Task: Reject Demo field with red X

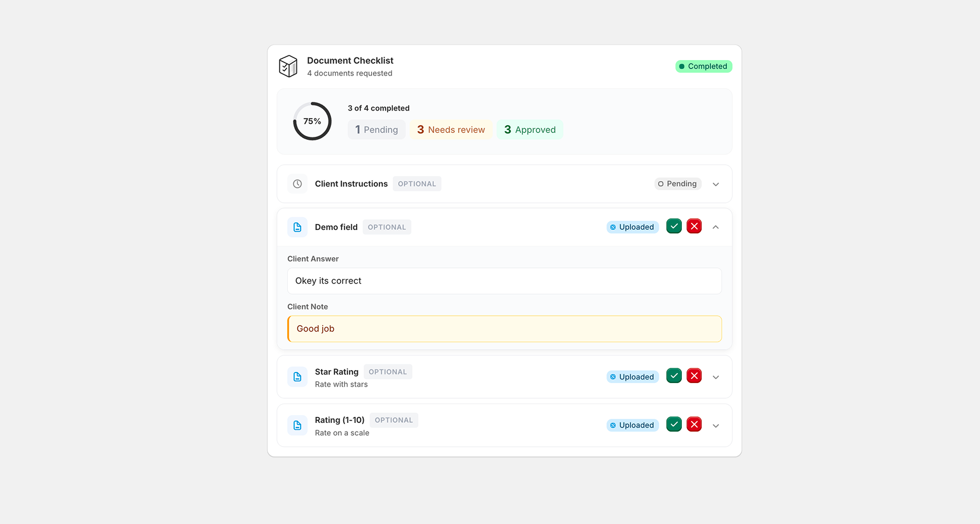Action: (694, 226)
